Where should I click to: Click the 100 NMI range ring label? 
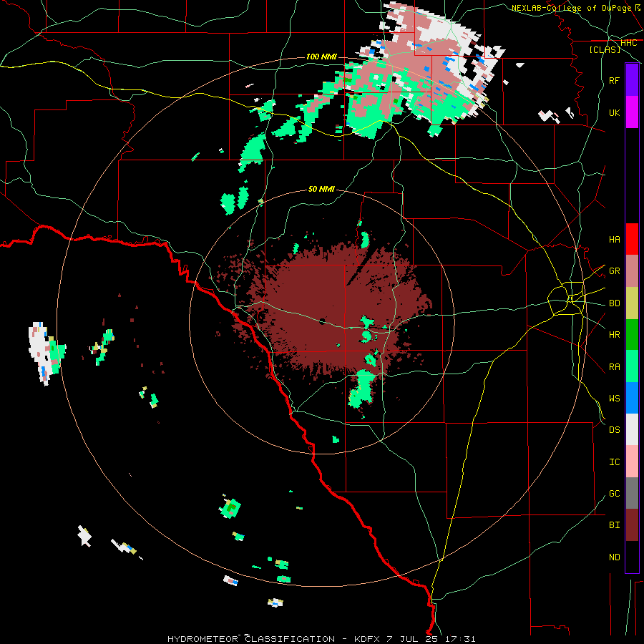(x=321, y=57)
